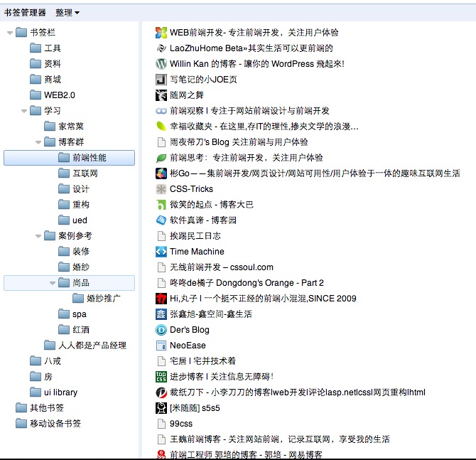476x460 pixels.
Task: Select the 工具 folder
Action: click(45, 48)
